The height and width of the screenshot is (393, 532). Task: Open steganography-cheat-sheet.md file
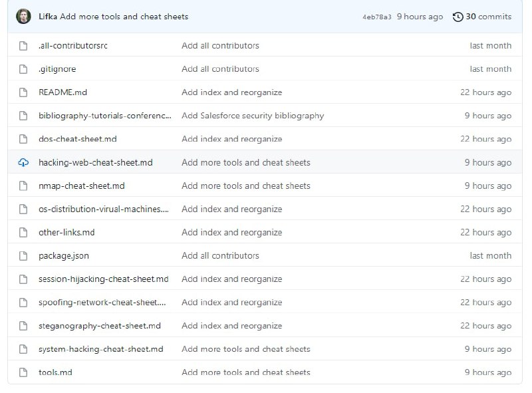pos(99,326)
